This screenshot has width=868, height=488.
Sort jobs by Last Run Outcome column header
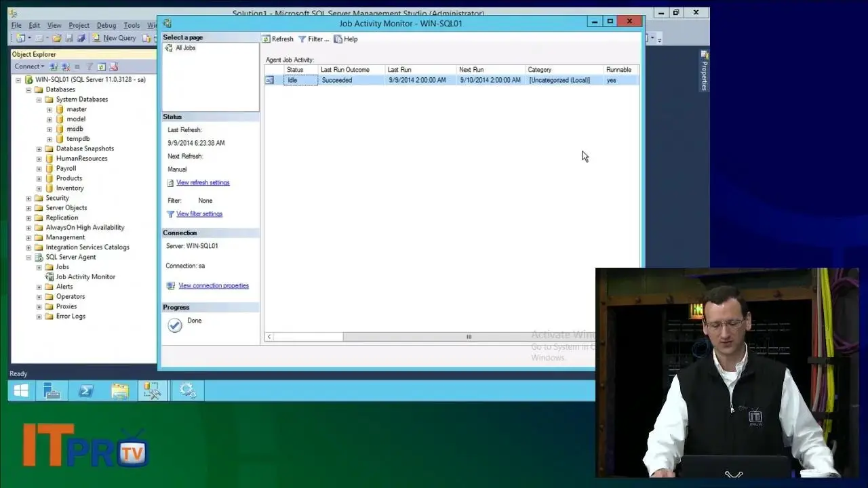tap(351, 70)
